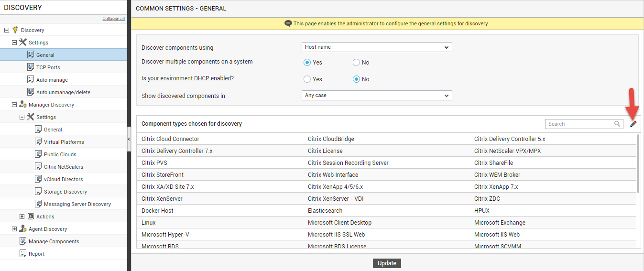The width and height of the screenshot is (644, 271).
Task: Open the Discover components using dropdown
Action: (377, 47)
